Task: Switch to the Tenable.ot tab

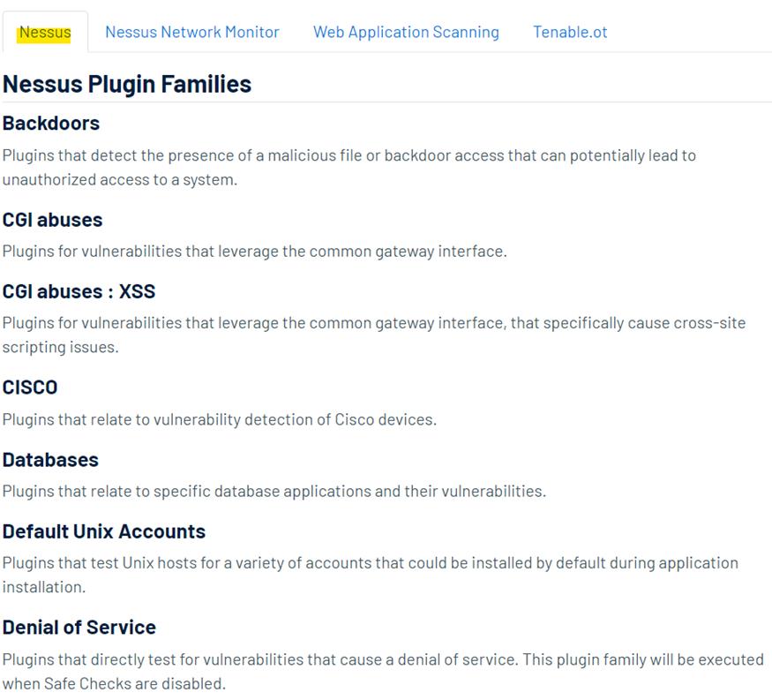Action: click(x=570, y=32)
